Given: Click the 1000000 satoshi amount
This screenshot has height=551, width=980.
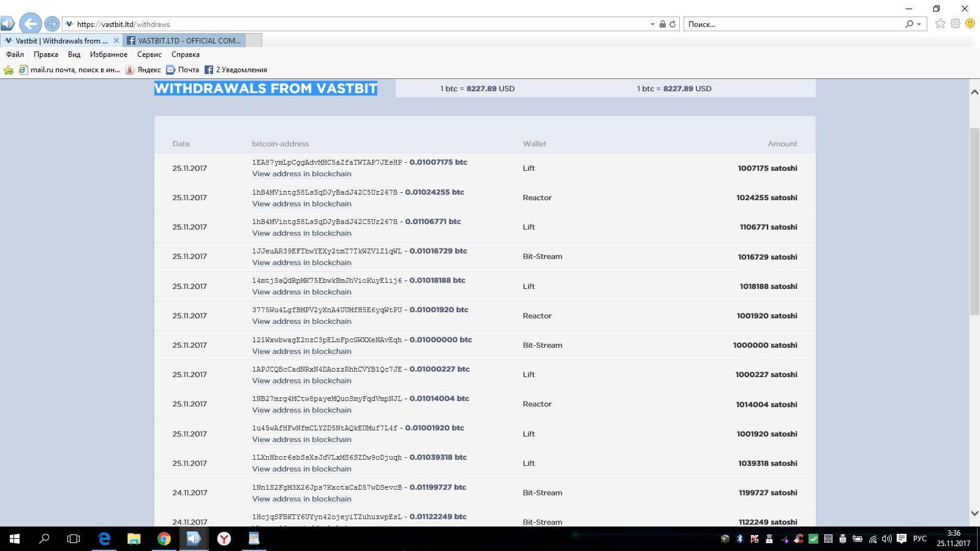Looking at the screenshot, I should [765, 345].
